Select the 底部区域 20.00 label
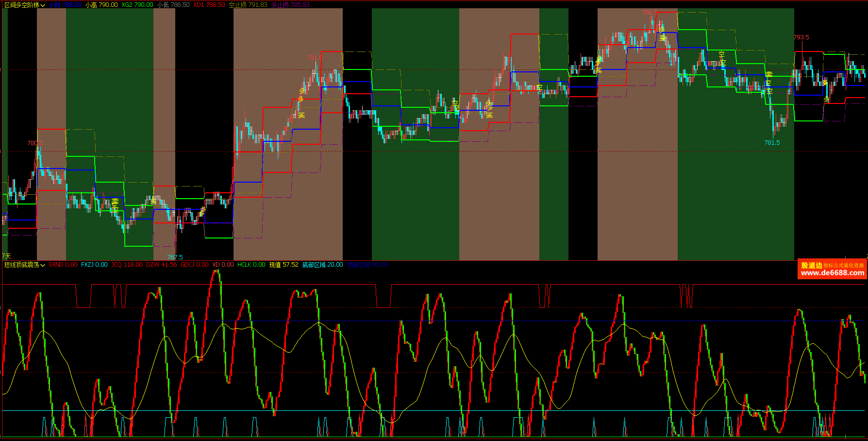Screen dimensions: 868x441 [322, 265]
